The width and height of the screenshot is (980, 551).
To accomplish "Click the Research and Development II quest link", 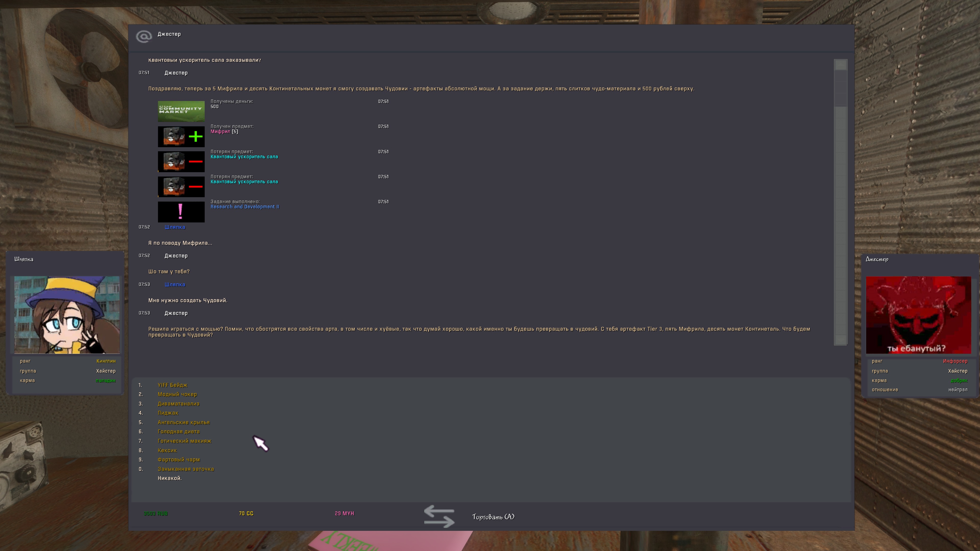I will [245, 207].
